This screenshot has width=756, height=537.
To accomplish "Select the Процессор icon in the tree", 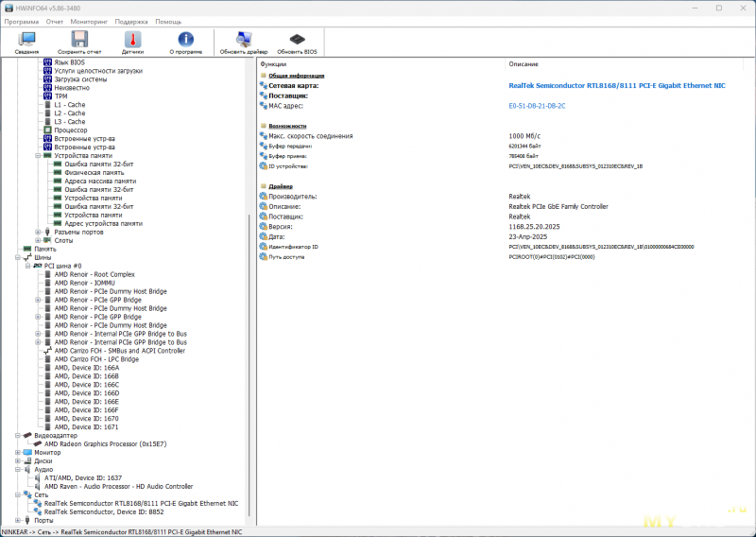I will [x=48, y=130].
